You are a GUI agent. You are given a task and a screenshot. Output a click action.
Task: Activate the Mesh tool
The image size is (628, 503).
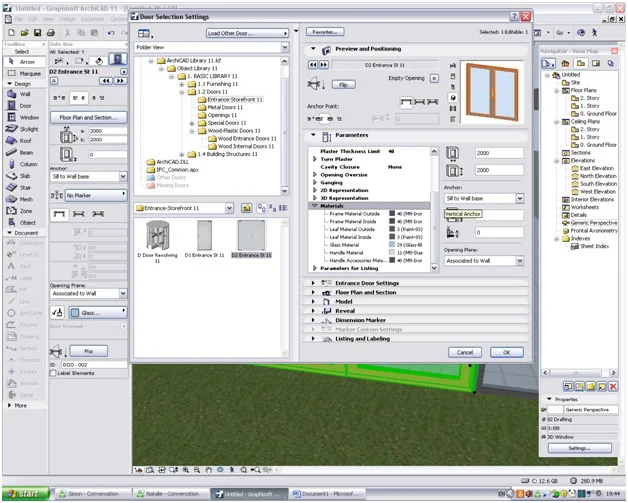[24, 199]
